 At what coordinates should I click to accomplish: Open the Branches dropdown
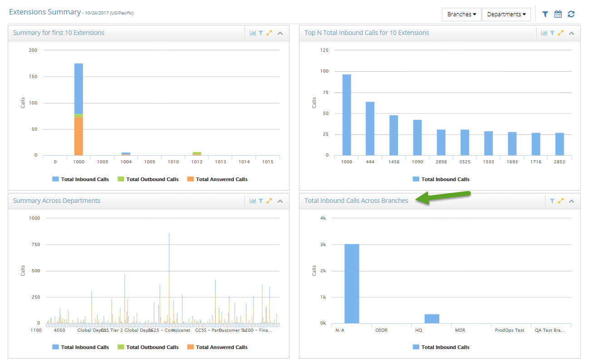pos(461,15)
